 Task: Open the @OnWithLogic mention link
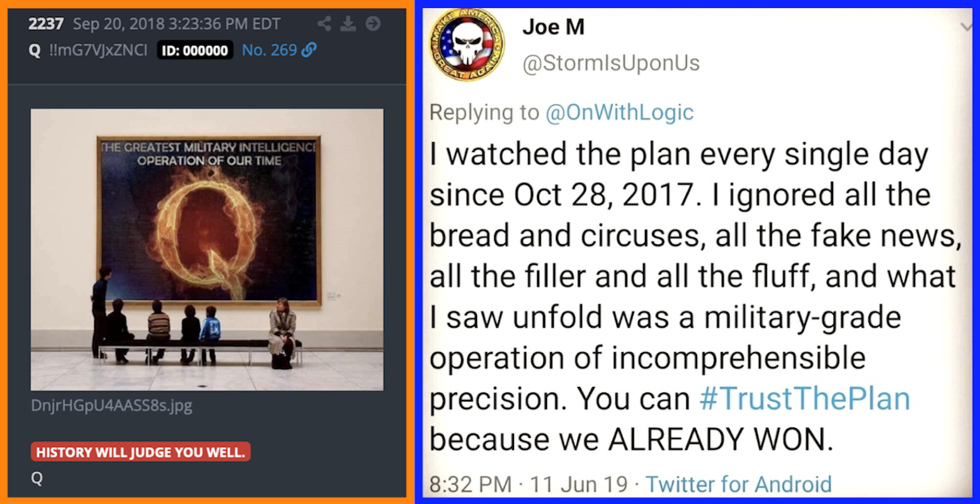click(619, 113)
